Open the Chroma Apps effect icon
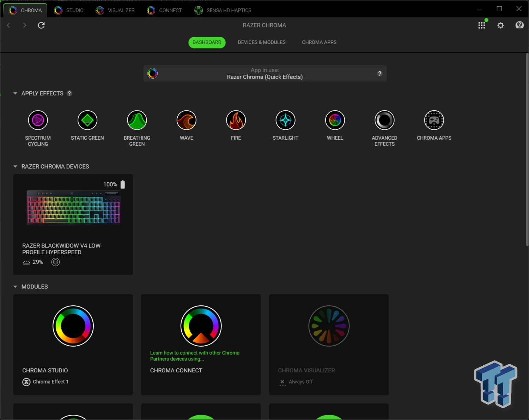Screen dimensions: 529x420 (x=434, y=120)
